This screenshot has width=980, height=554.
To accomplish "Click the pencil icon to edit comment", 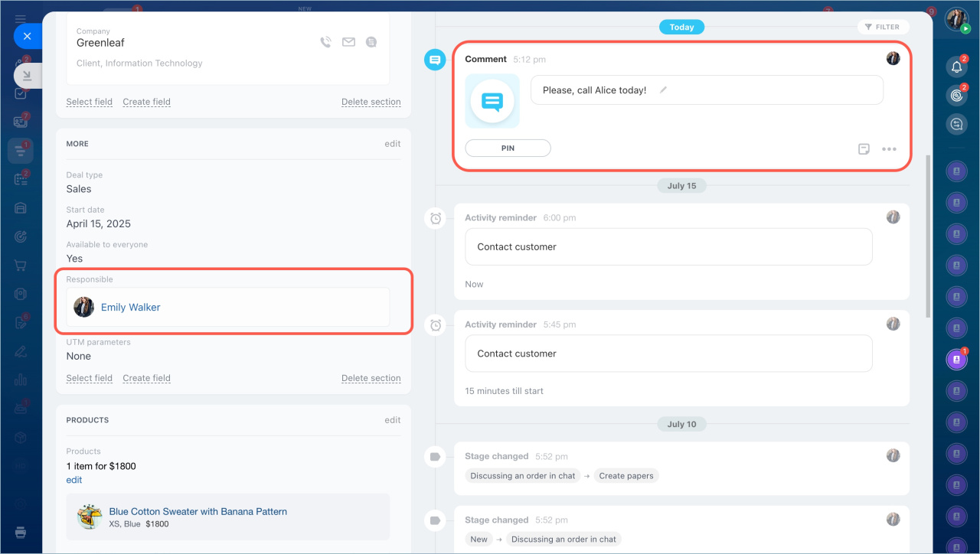I will [664, 90].
